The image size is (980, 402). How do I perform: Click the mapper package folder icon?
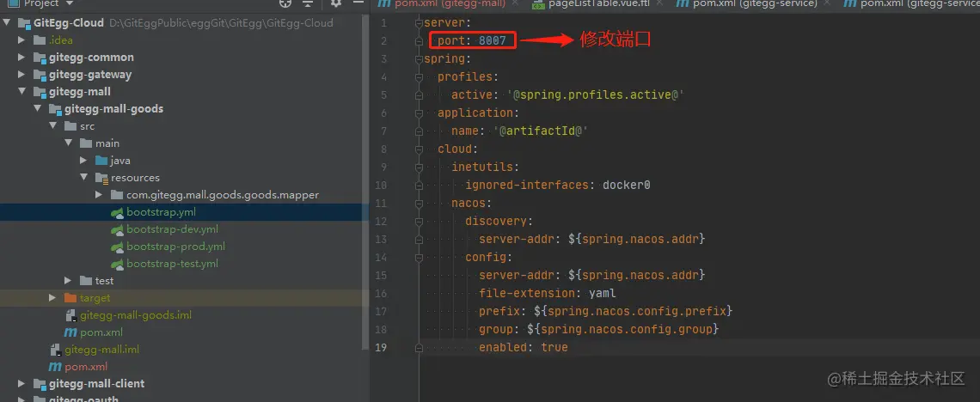[x=116, y=195]
